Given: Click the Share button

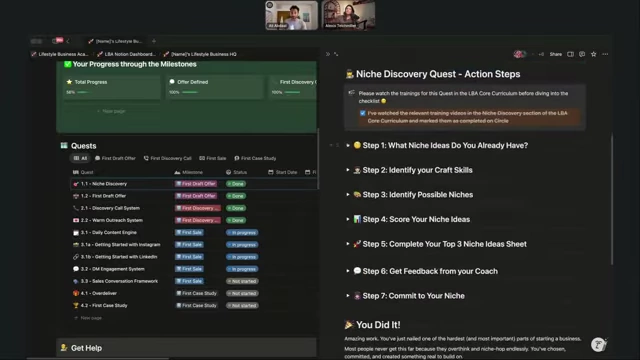Looking at the screenshot, I should click(556, 54).
